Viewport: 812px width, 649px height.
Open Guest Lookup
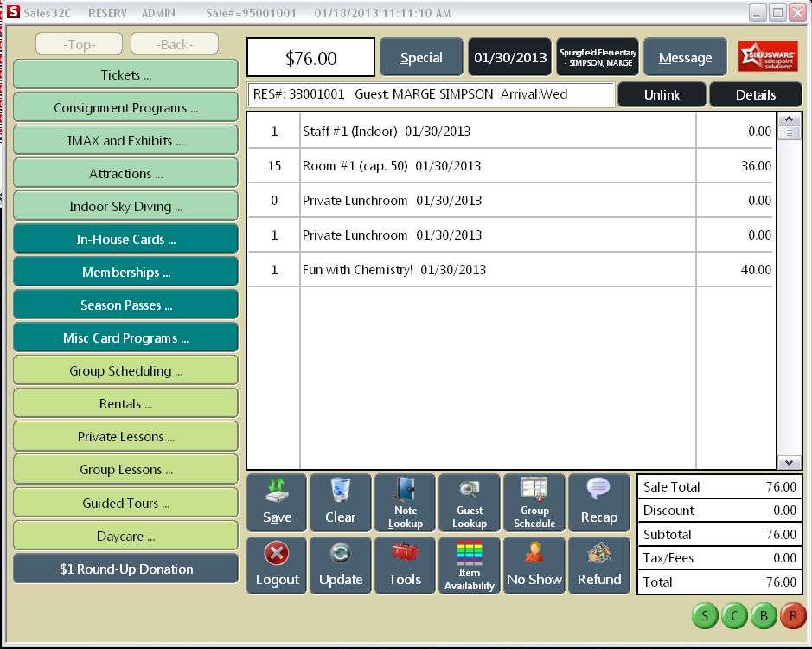coord(470,502)
